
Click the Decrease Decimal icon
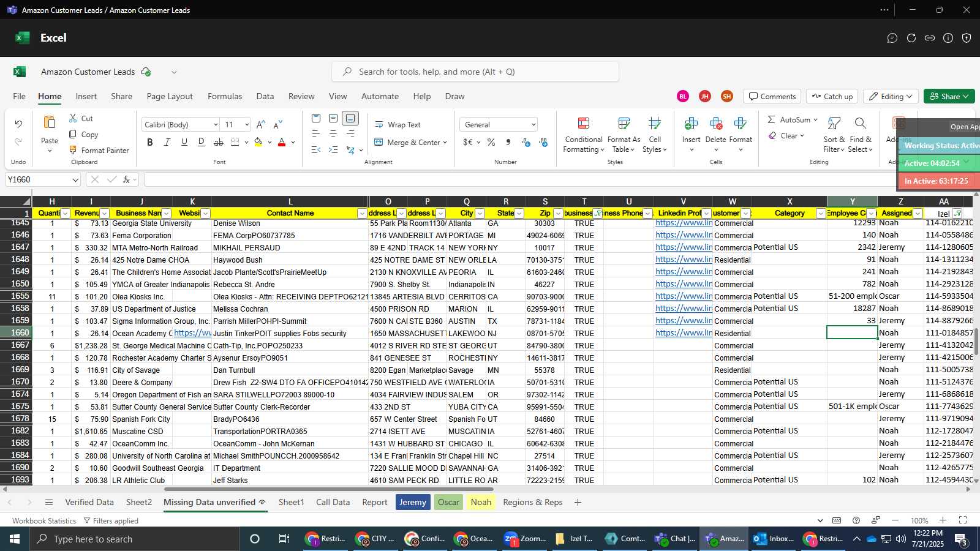[543, 142]
